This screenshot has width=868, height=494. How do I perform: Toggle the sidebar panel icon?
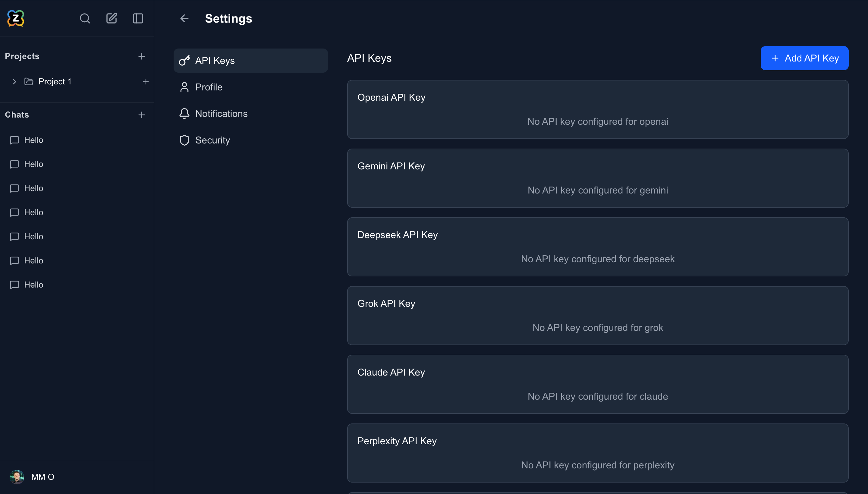pos(138,18)
